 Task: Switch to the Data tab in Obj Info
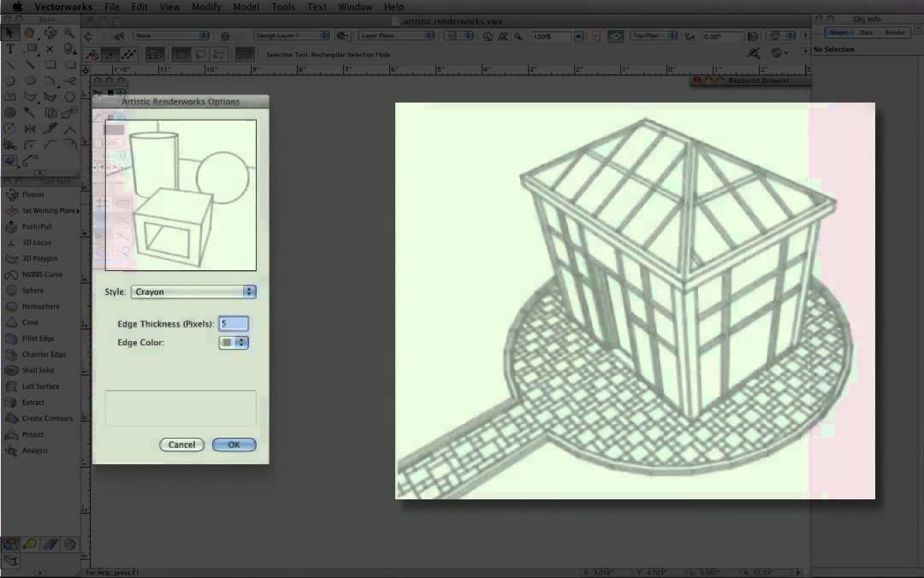click(x=866, y=32)
